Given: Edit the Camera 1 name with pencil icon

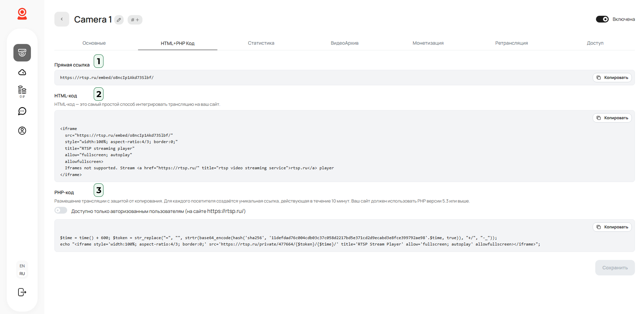Looking at the screenshot, I should click(119, 20).
